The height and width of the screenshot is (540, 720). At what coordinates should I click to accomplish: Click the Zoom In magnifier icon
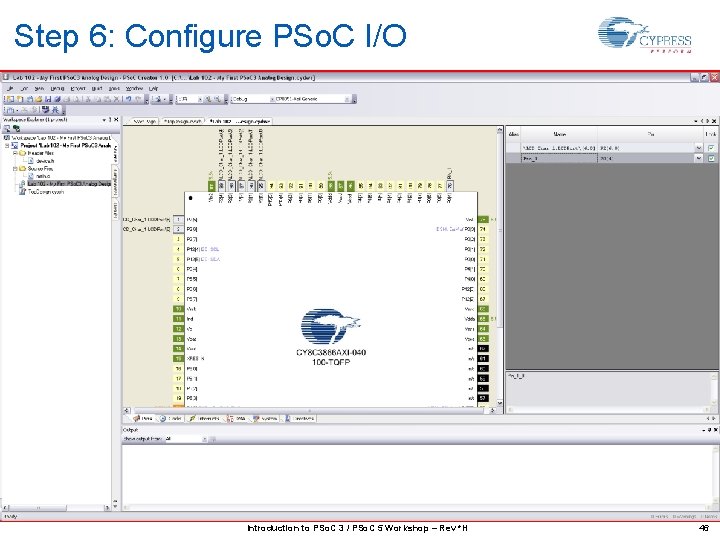click(208, 99)
